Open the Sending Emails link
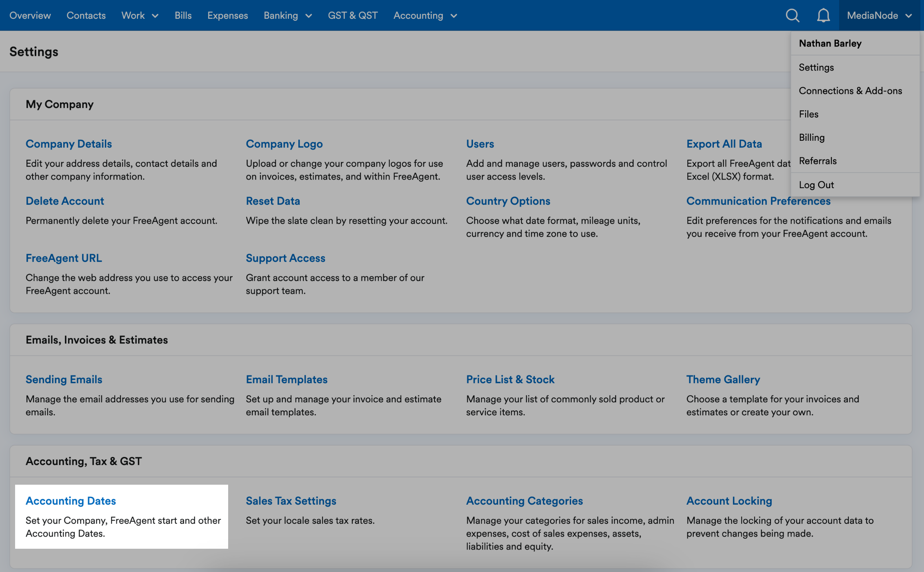This screenshot has width=924, height=572. pos(64,379)
